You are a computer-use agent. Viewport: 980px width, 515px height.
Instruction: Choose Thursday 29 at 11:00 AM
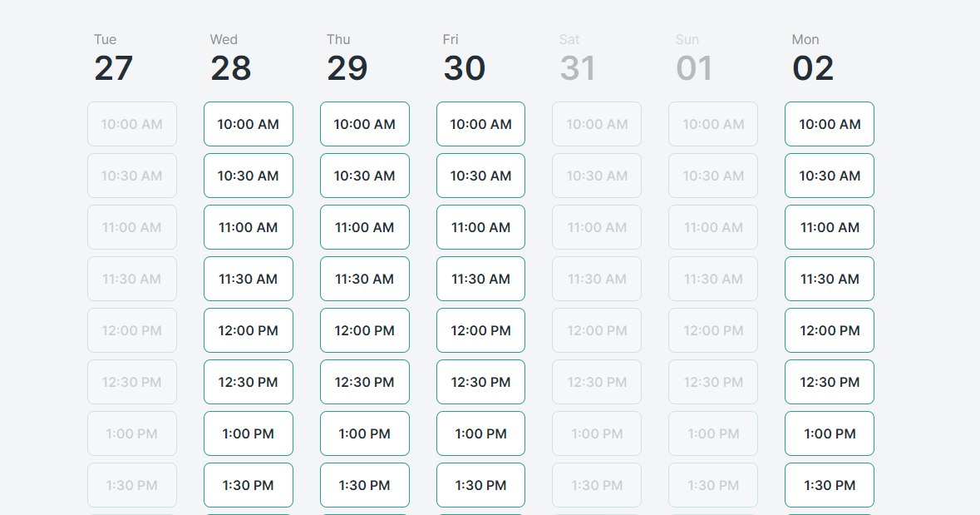[364, 227]
